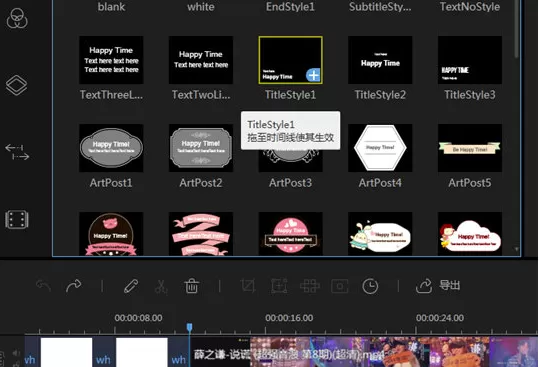
Task: Click the freeze frame tool icon
Action: pyautogui.click(x=340, y=286)
